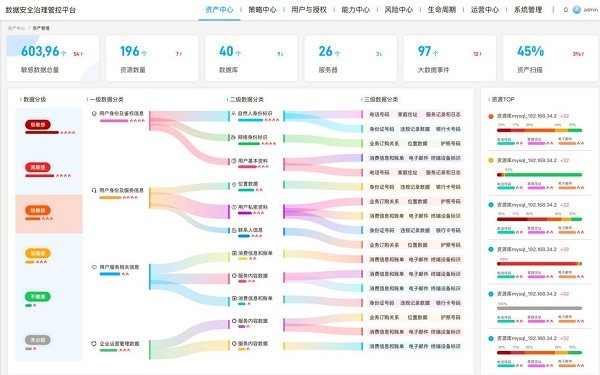
Task: Open the 系统管理 menu item
Action: (528, 10)
